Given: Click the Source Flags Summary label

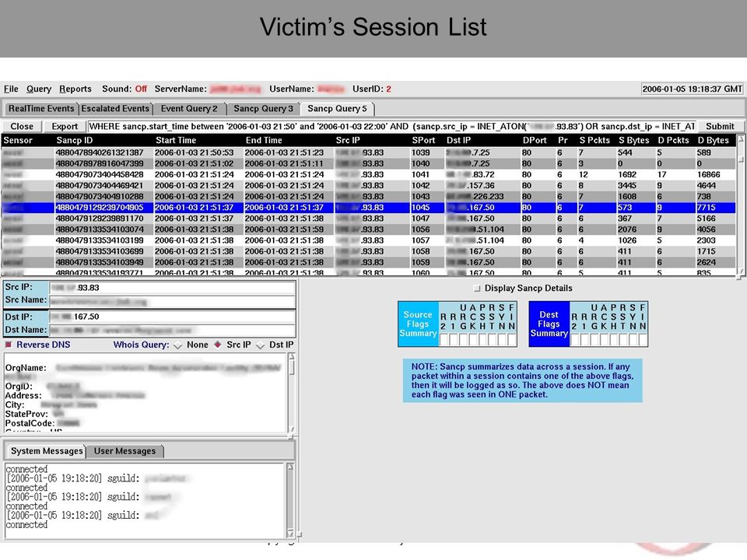Looking at the screenshot, I should pyautogui.click(x=418, y=324).
